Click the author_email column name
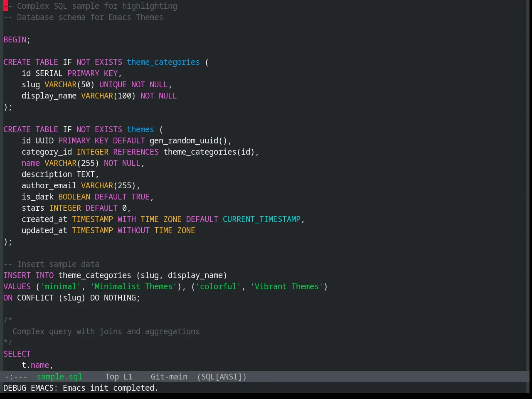Image resolution: width=532 pixels, height=399 pixels. 49,186
